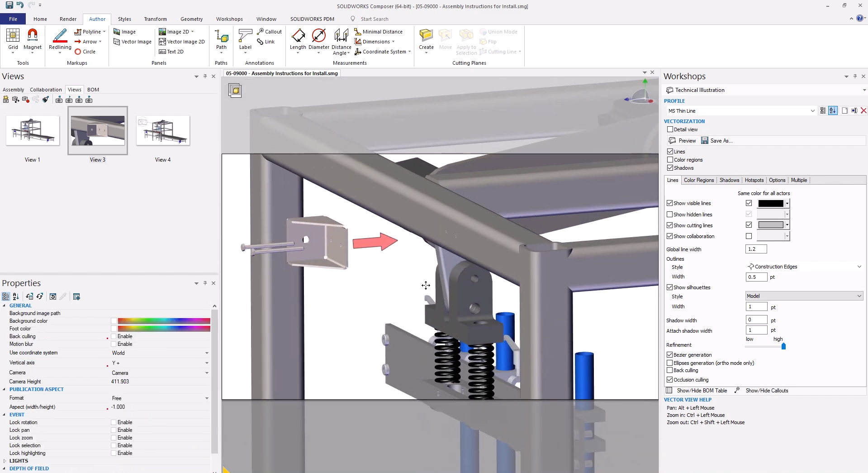Create a cutting plane
The width and height of the screenshot is (868, 473).
(x=426, y=39)
